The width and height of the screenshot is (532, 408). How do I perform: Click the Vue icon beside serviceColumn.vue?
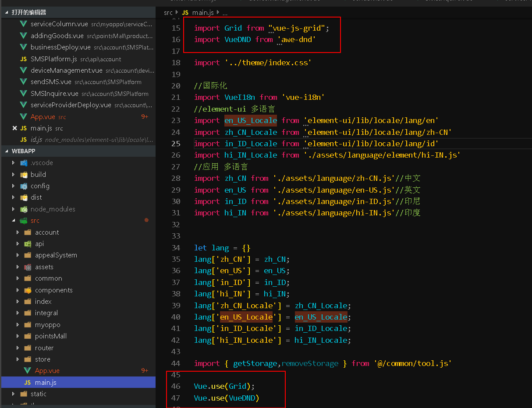pyautogui.click(x=24, y=24)
